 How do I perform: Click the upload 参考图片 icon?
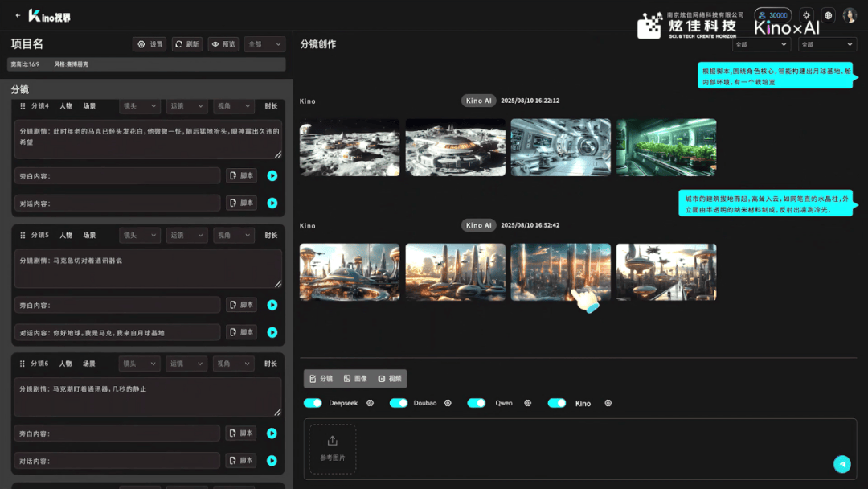(x=332, y=441)
